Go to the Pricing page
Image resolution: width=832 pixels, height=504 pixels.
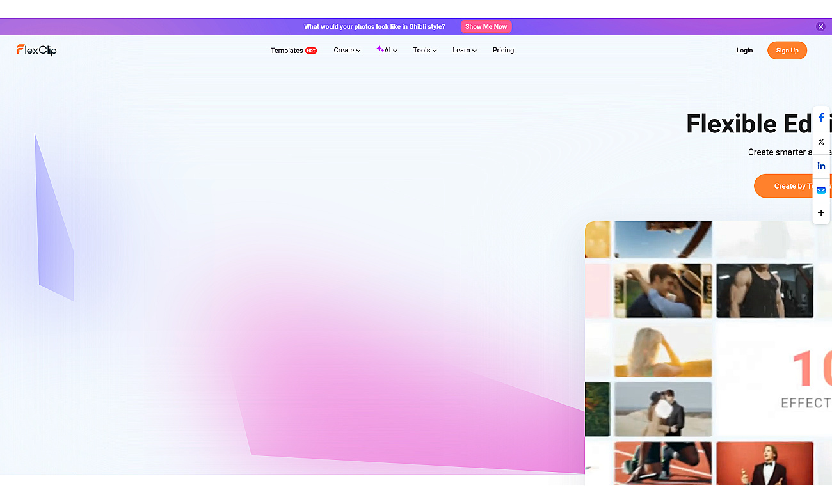click(x=503, y=50)
